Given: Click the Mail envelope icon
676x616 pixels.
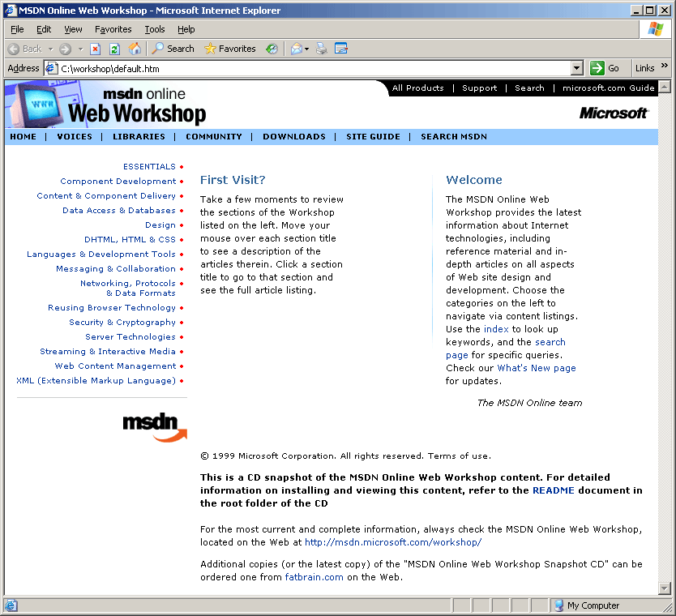Looking at the screenshot, I should [297, 49].
